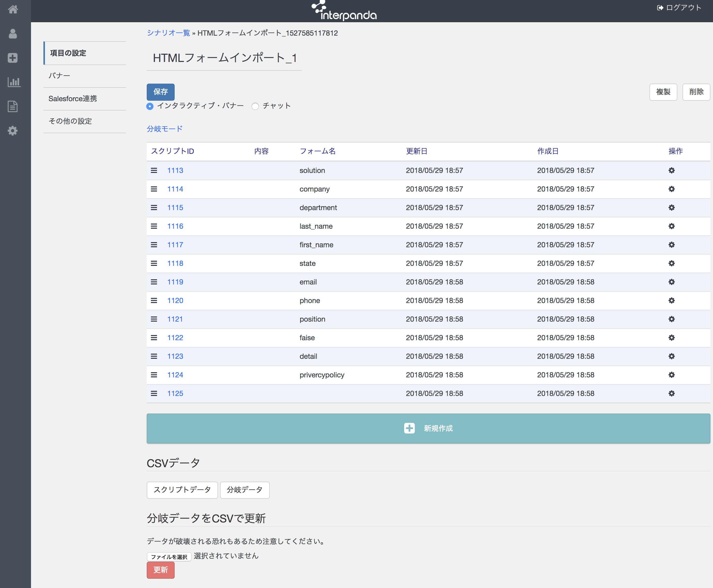Open the 項目の設定 tab
The image size is (713, 588).
click(85, 53)
